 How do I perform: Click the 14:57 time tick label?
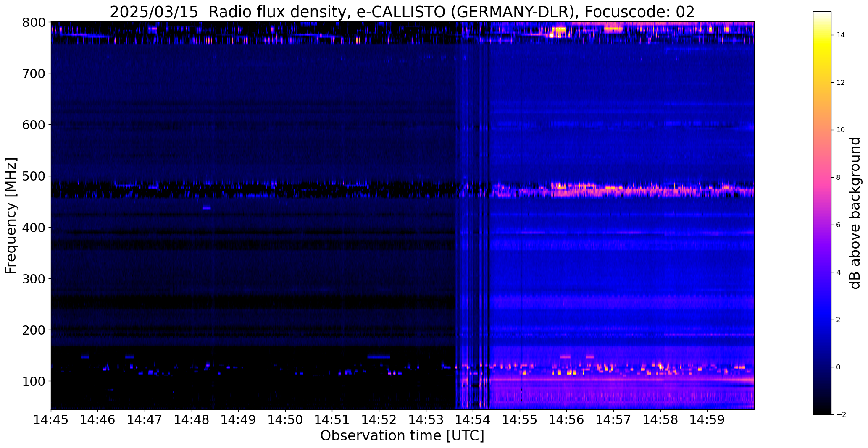(x=613, y=420)
